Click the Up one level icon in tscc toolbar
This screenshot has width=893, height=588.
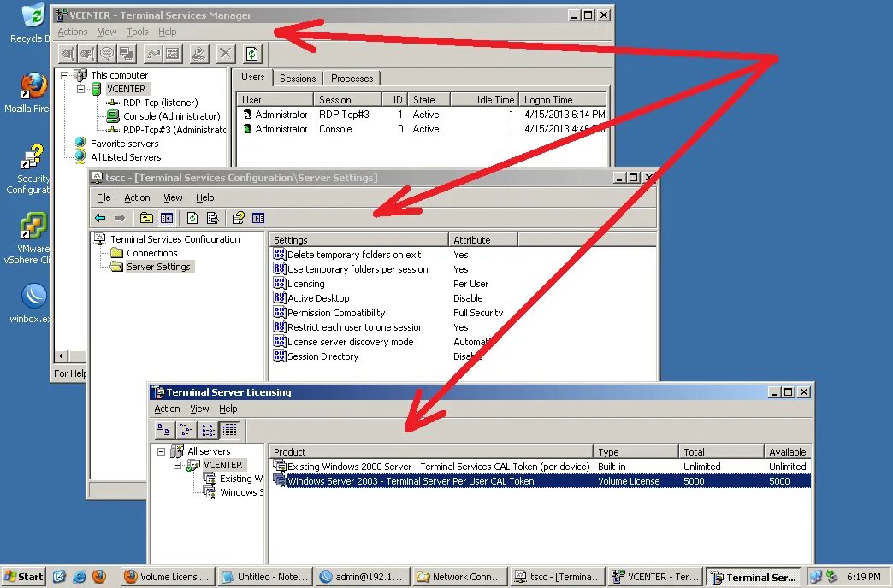tap(146, 217)
